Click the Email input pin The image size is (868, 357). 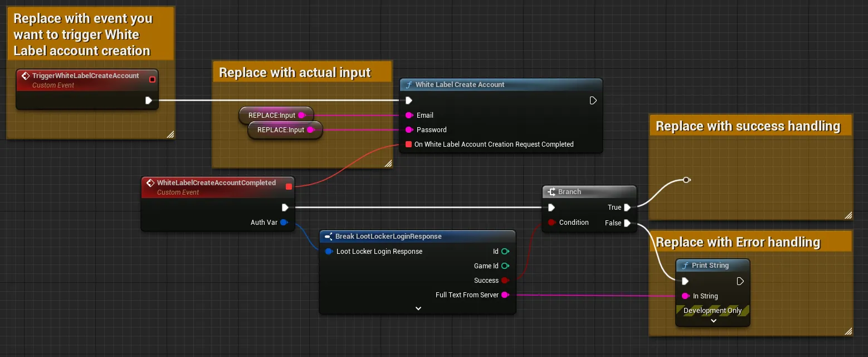click(409, 115)
